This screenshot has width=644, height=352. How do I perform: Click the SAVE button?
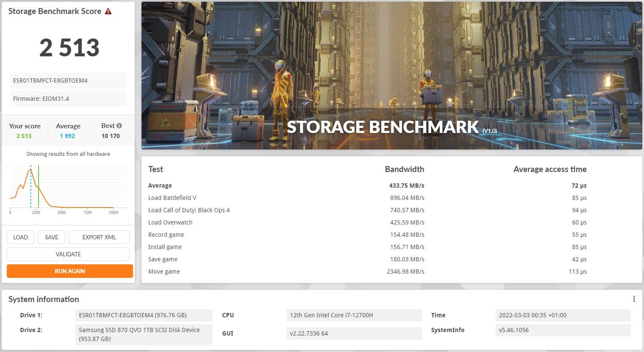pyautogui.click(x=51, y=237)
